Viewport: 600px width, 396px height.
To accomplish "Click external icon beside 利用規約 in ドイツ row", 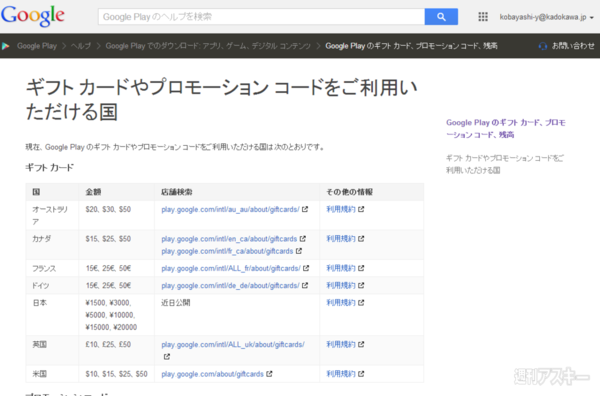I will coord(361,285).
